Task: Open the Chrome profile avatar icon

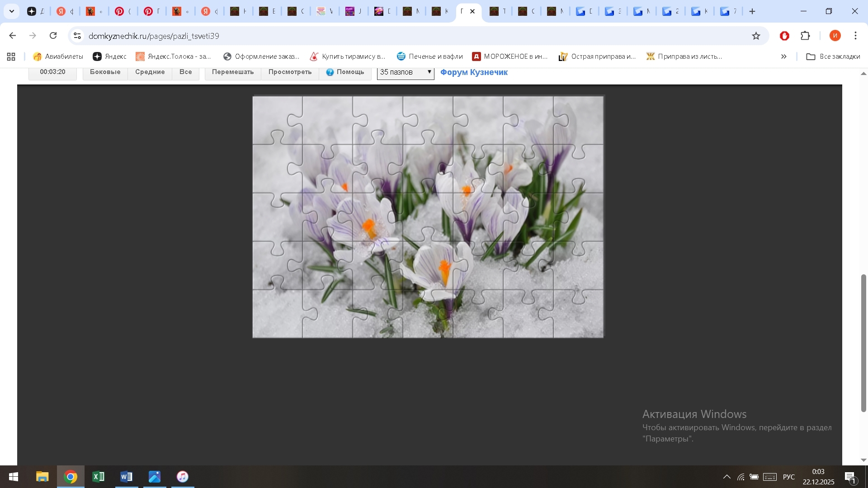Action: [x=835, y=36]
